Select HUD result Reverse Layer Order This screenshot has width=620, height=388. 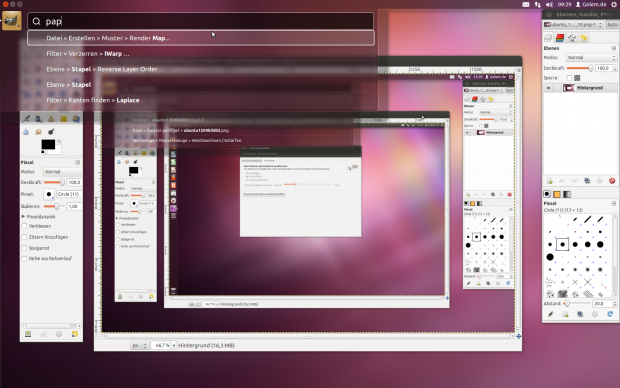(201, 69)
